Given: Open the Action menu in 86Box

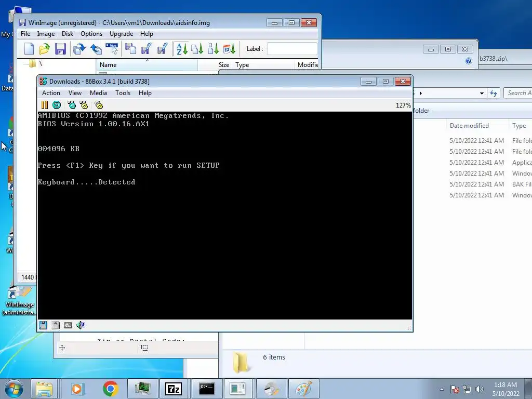Looking at the screenshot, I should 51,93.
